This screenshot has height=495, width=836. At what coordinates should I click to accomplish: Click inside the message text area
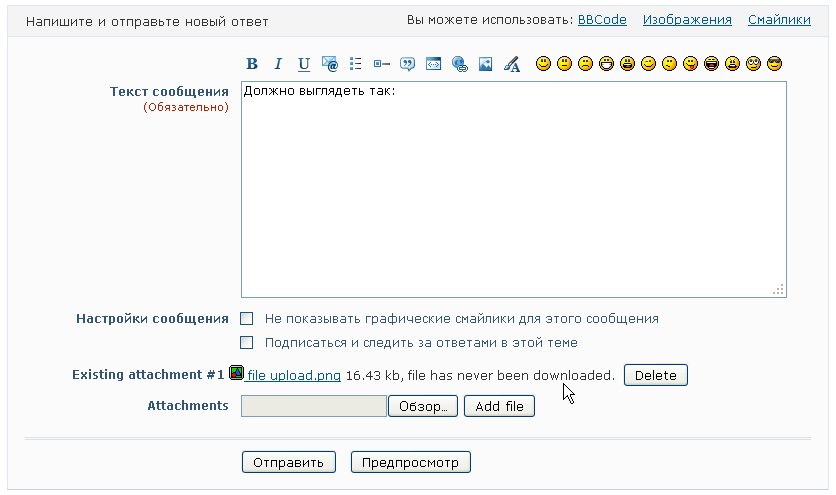tap(513, 190)
